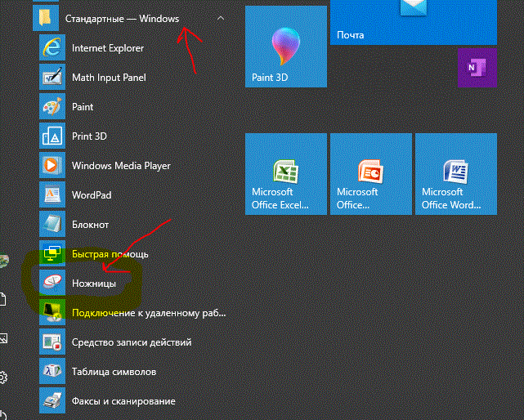
Task: Open the Почта mail tile
Action: click(x=414, y=22)
